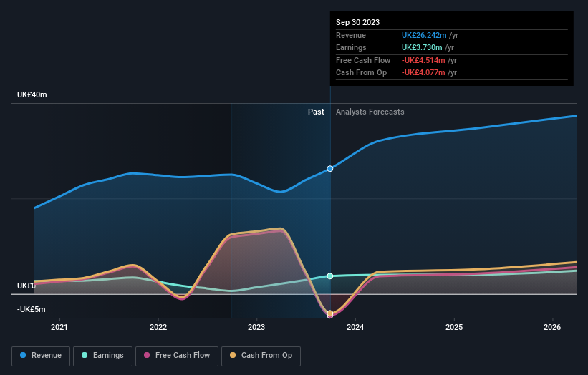Select the Earnings data point marker on teal line
This screenshot has height=375, width=588.
(x=330, y=276)
